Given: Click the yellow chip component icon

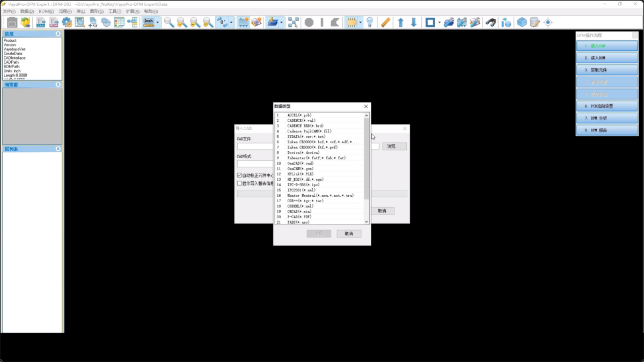Looking at the screenshot, I should (x=352, y=23).
